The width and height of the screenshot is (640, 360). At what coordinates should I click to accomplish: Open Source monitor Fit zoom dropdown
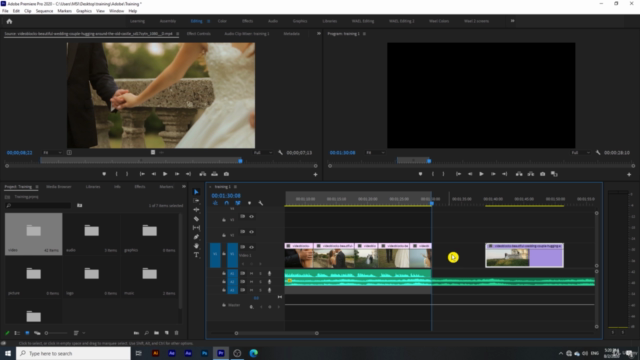pos(52,153)
